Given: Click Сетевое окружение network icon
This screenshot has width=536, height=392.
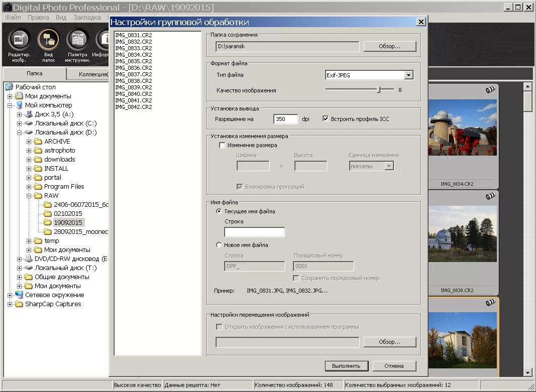Looking at the screenshot, I should (x=19, y=295).
